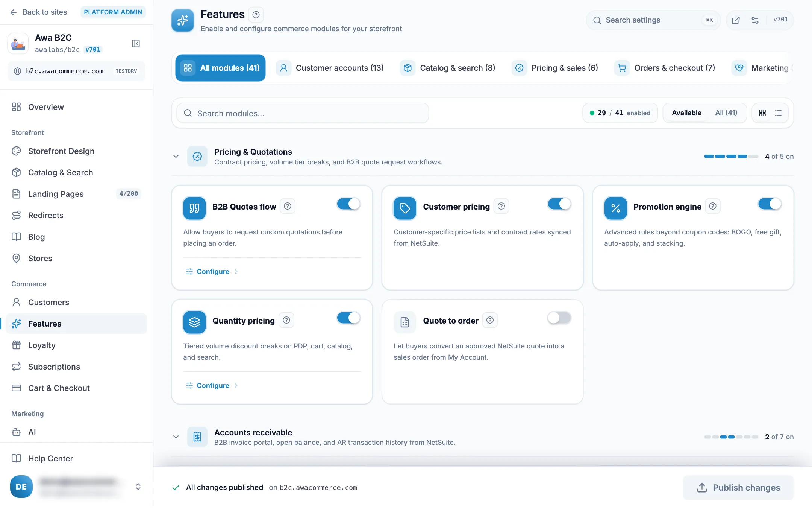Click the Customer pricing tag icon

click(x=405, y=208)
